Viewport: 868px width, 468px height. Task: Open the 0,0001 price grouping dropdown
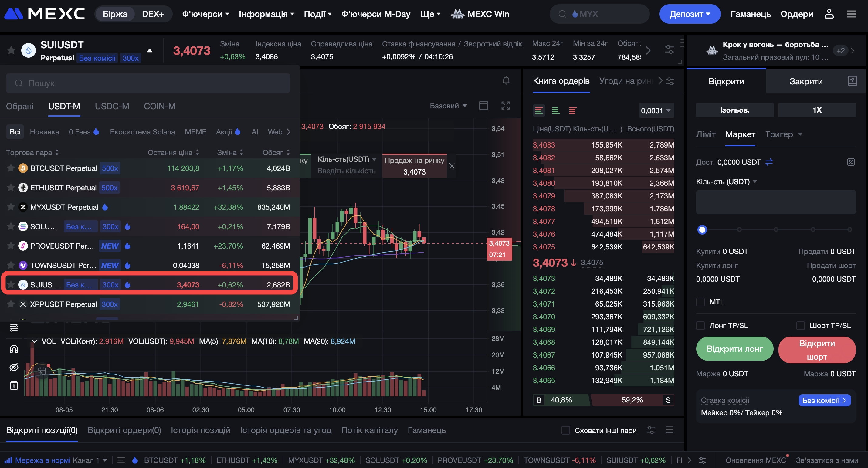(655, 110)
